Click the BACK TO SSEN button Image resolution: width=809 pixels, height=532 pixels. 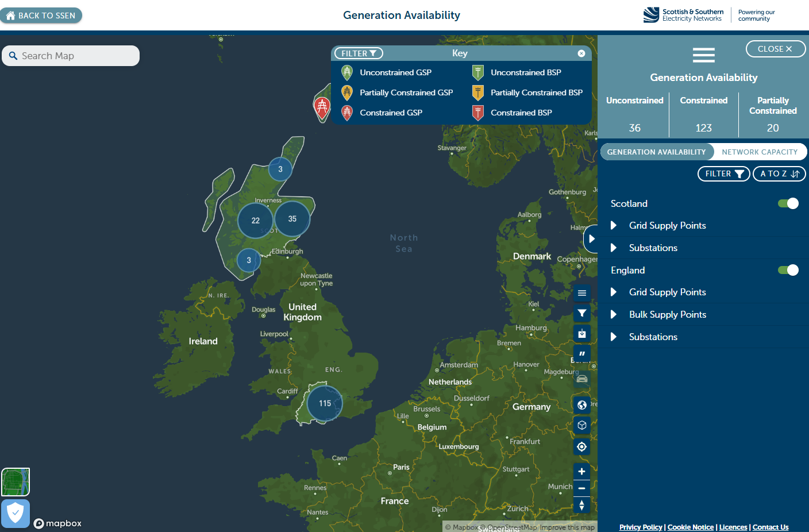coord(41,16)
